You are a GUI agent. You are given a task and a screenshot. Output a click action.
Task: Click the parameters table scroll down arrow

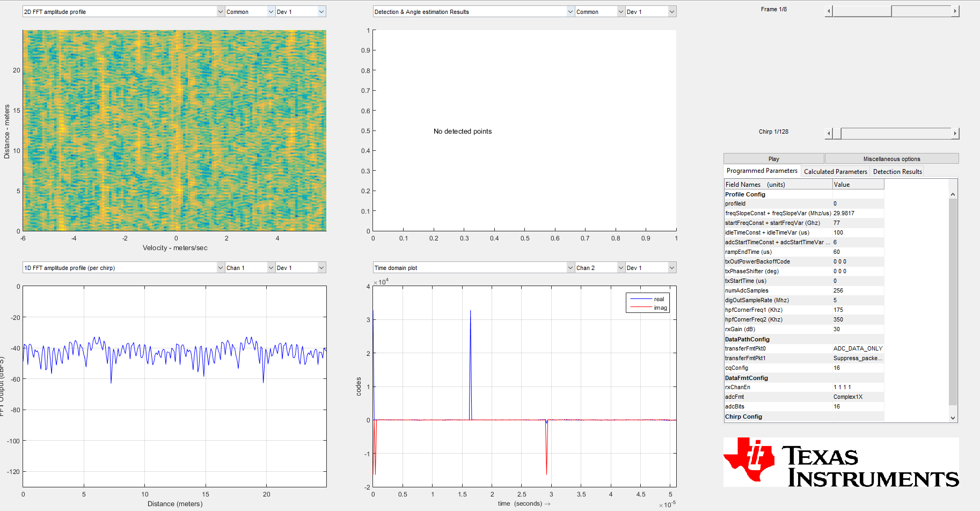(953, 418)
